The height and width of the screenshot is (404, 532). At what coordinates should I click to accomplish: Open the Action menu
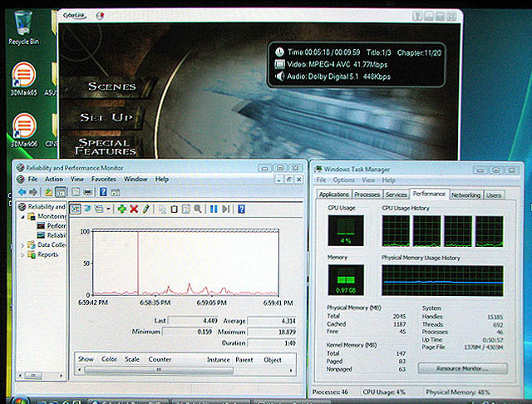54,179
